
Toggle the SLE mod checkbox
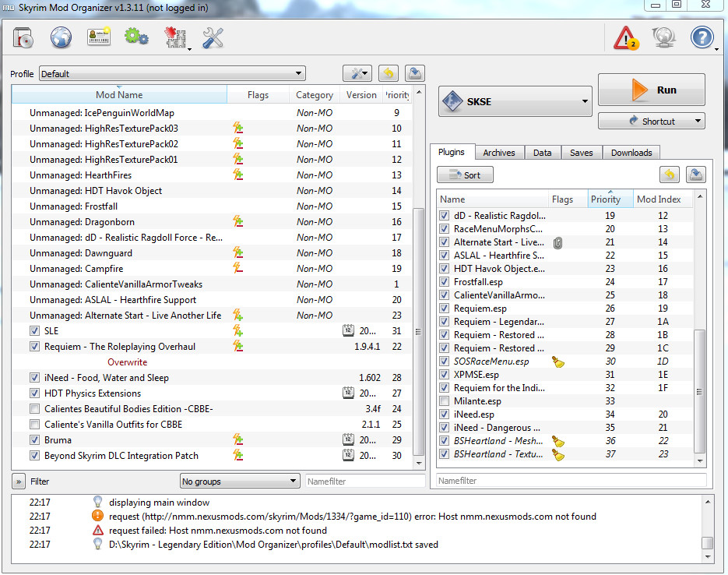(x=34, y=330)
